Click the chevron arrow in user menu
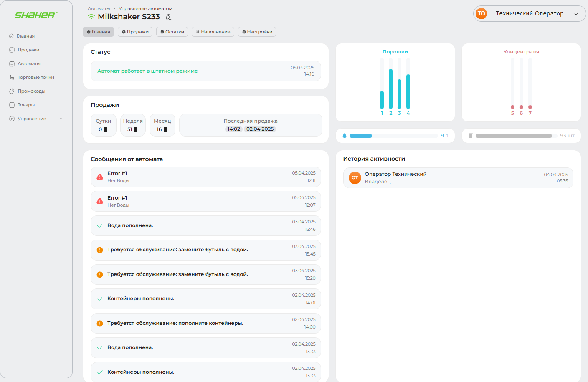 point(576,14)
